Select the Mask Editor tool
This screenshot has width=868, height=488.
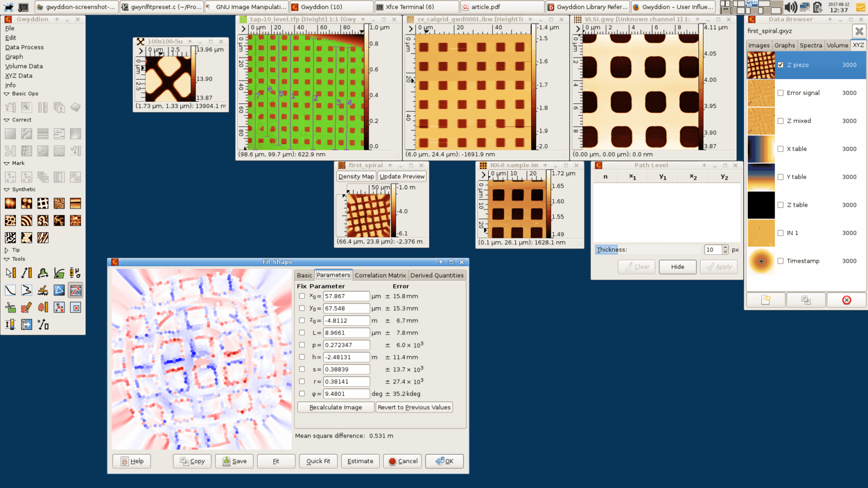coord(27,307)
